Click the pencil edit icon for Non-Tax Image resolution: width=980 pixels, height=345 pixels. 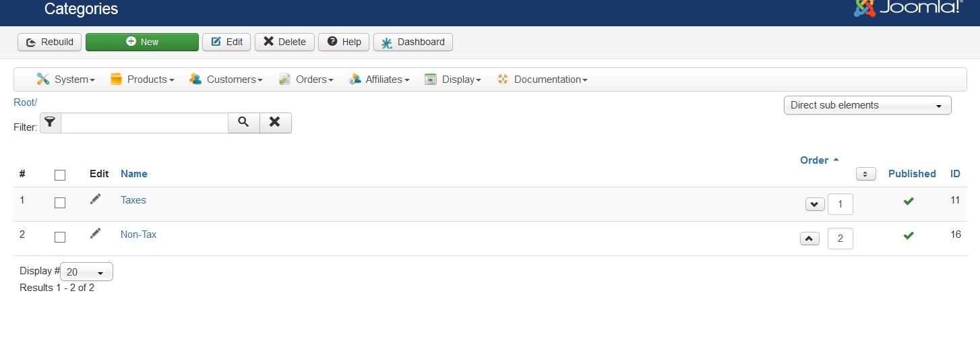coord(96,233)
